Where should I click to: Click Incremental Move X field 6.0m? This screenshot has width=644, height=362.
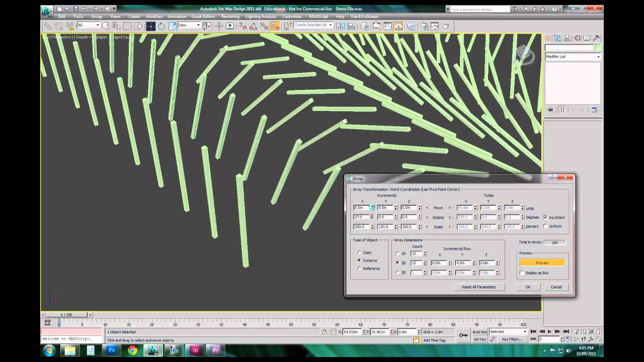[361, 208]
